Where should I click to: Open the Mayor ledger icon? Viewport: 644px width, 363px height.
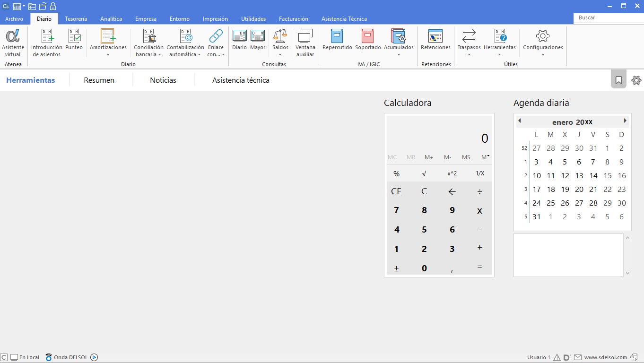tap(258, 36)
